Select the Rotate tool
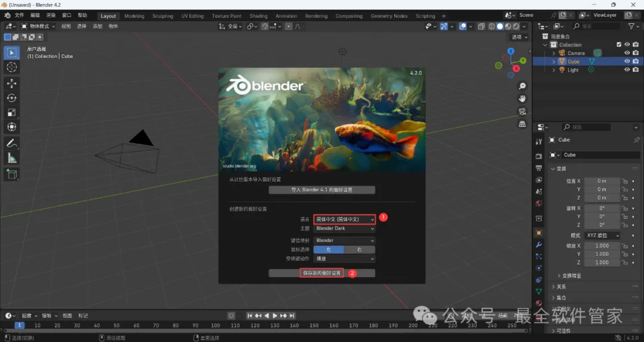This screenshot has height=342, width=644. pyautogui.click(x=11, y=98)
